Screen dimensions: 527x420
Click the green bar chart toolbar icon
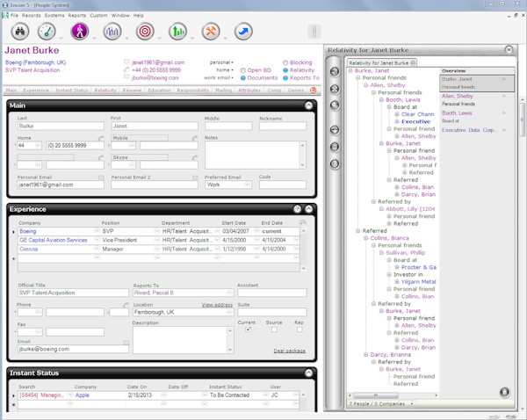178,32
